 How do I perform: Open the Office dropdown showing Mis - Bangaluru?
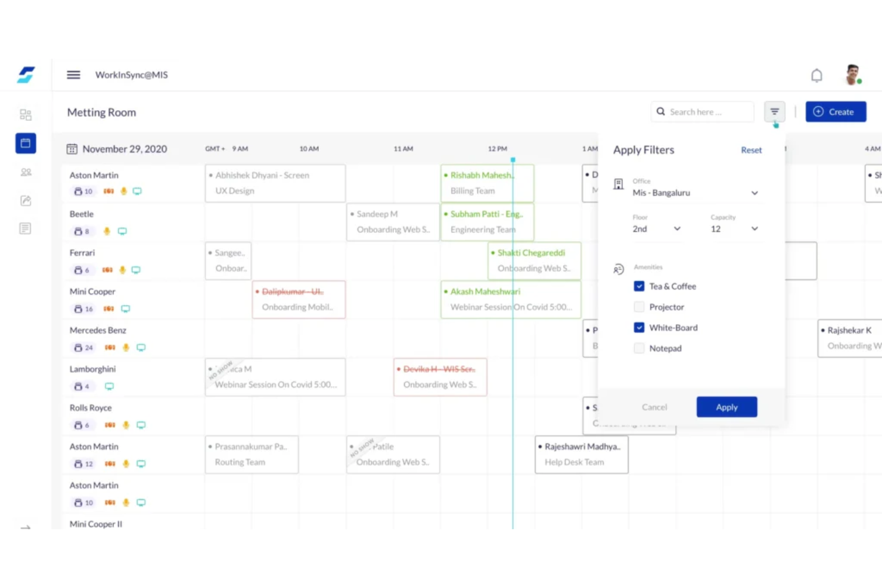click(754, 192)
